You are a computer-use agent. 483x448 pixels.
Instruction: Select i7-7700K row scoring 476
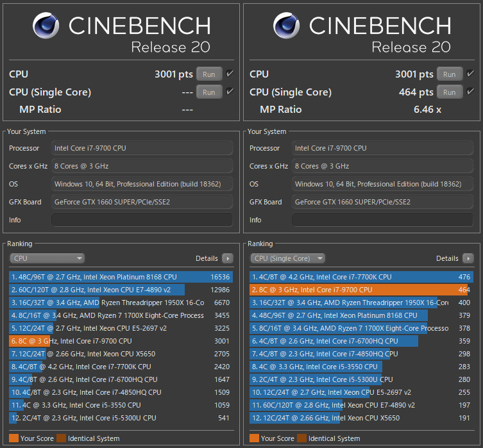[361, 277]
